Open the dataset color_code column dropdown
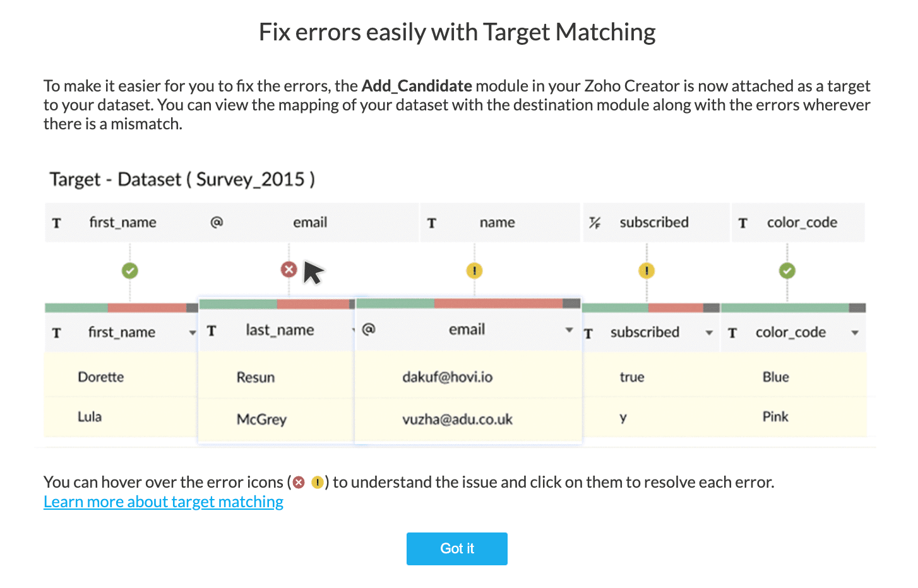The height and width of the screenshot is (588, 918). 855,332
